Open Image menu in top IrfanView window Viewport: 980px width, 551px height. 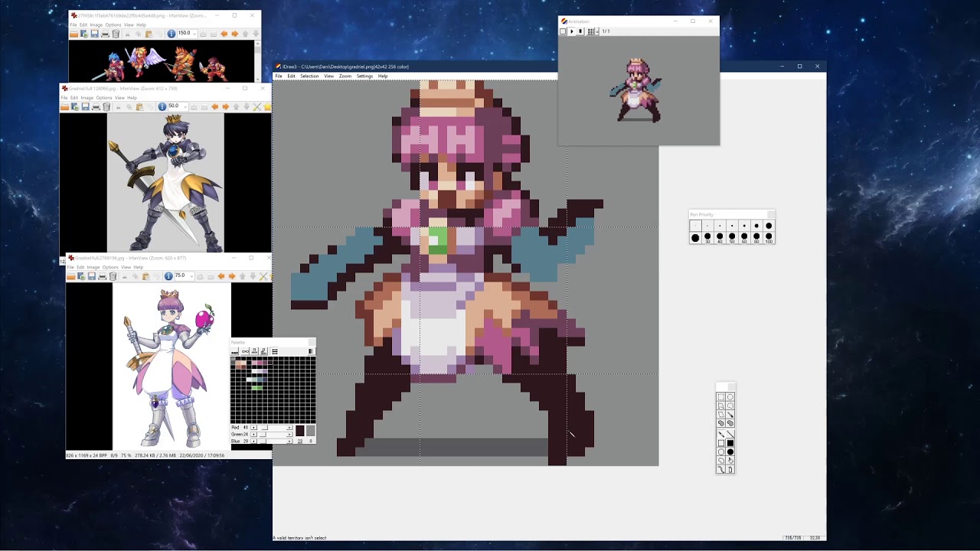click(96, 24)
